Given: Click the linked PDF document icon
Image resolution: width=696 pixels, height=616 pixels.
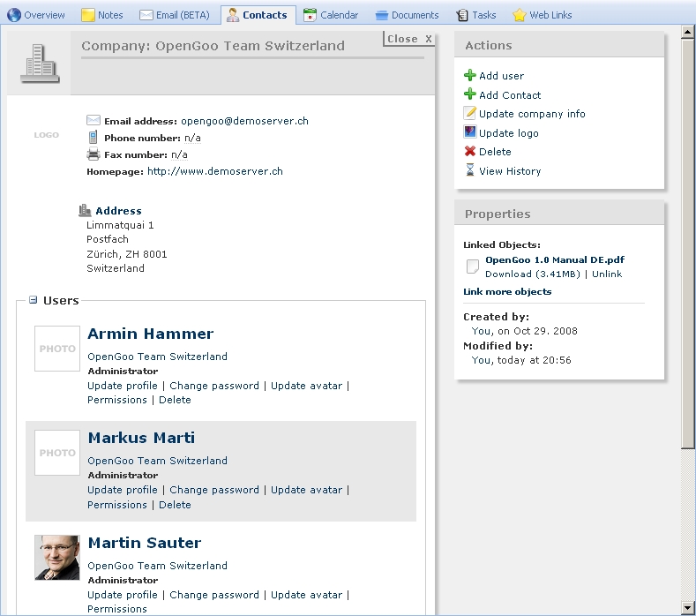Looking at the screenshot, I should pyautogui.click(x=472, y=267).
